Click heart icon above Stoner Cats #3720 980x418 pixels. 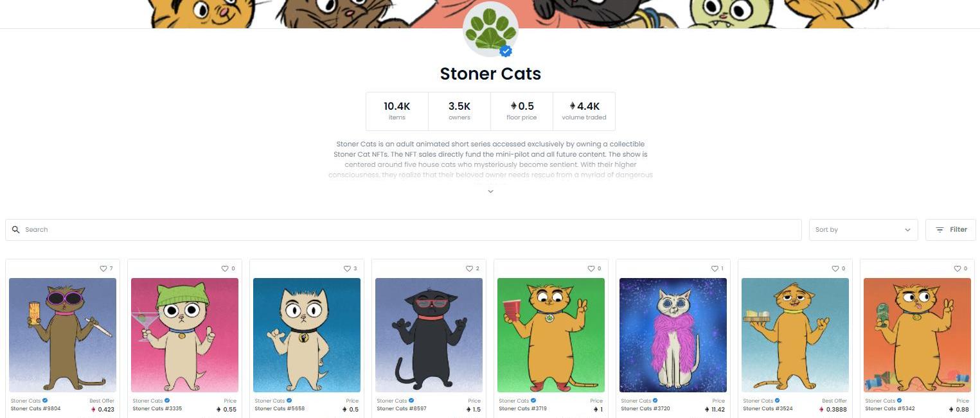coord(714,268)
